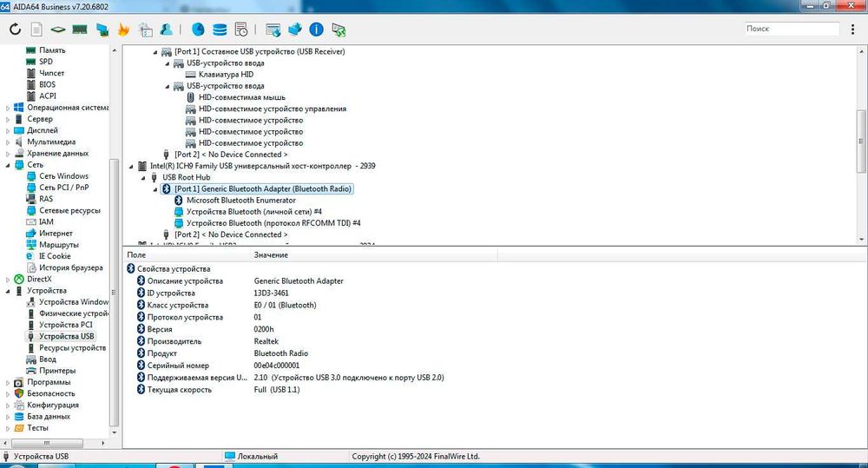Open RAS in the sidebar
The image size is (868, 468).
pyautogui.click(x=46, y=199)
